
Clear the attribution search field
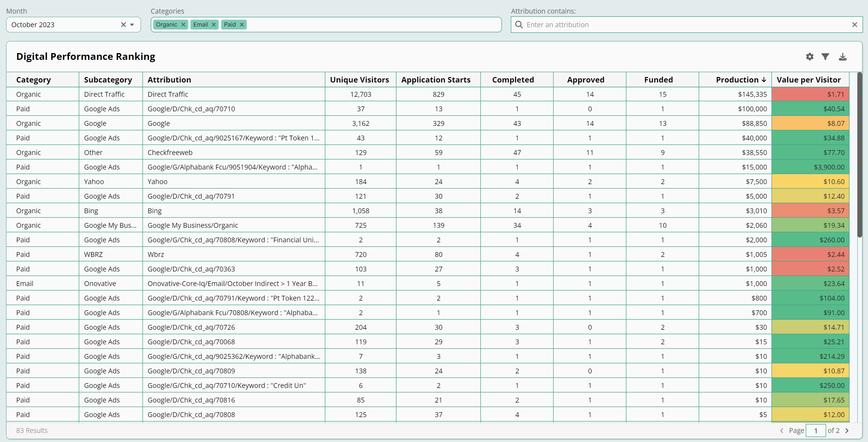854,25
